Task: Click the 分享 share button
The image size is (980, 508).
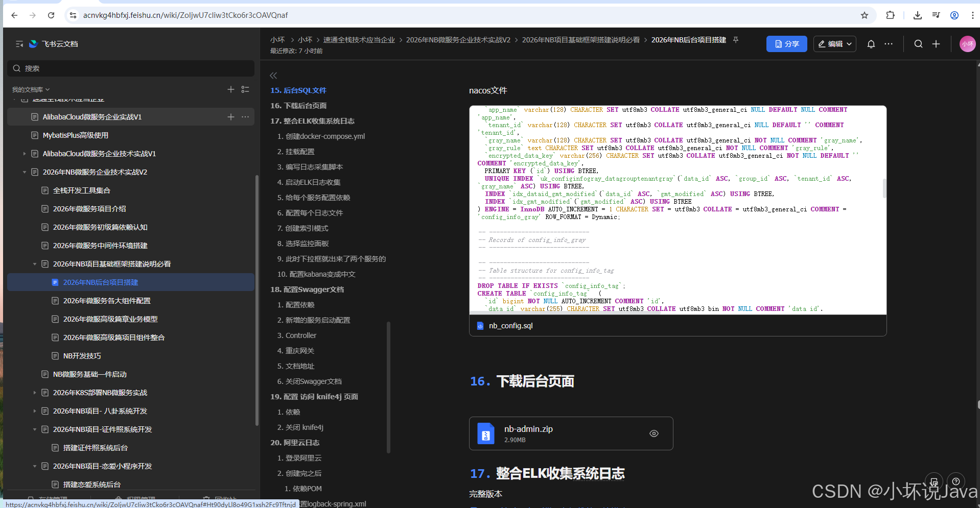Action: [x=786, y=44]
